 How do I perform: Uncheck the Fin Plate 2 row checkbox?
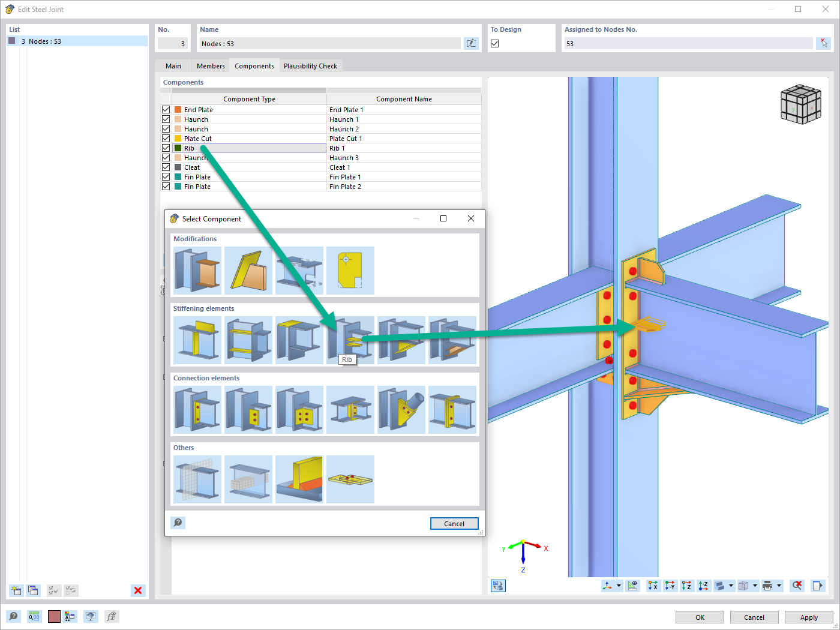click(x=166, y=187)
